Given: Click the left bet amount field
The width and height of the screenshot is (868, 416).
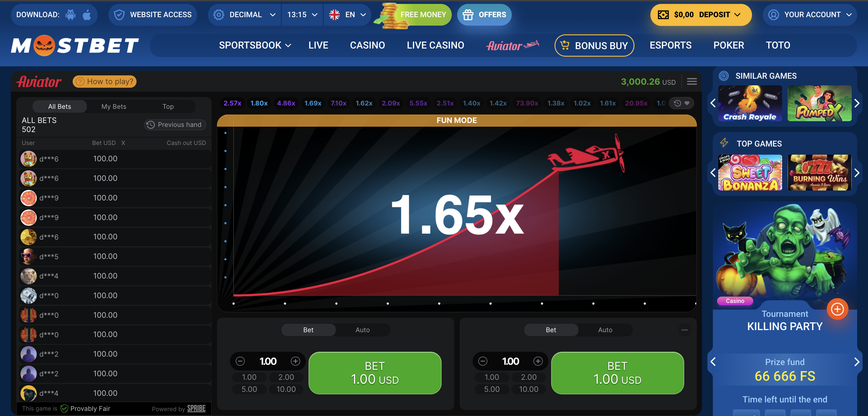Looking at the screenshot, I should point(268,361).
